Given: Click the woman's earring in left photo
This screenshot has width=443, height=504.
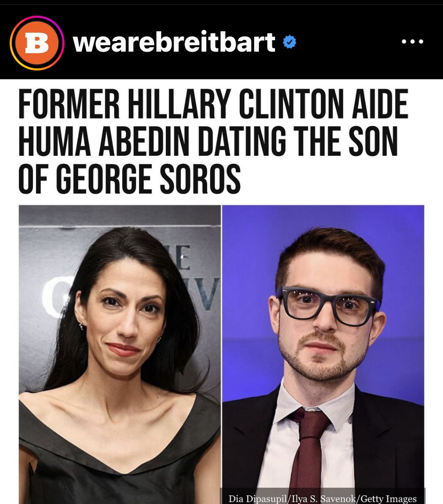Looking at the screenshot, I should coord(81,326).
